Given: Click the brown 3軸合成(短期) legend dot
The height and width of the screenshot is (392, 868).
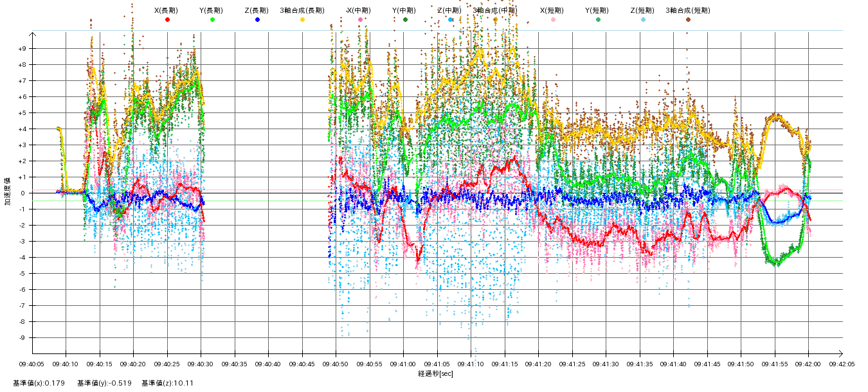Looking at the screenshot, I should [688, 20].
